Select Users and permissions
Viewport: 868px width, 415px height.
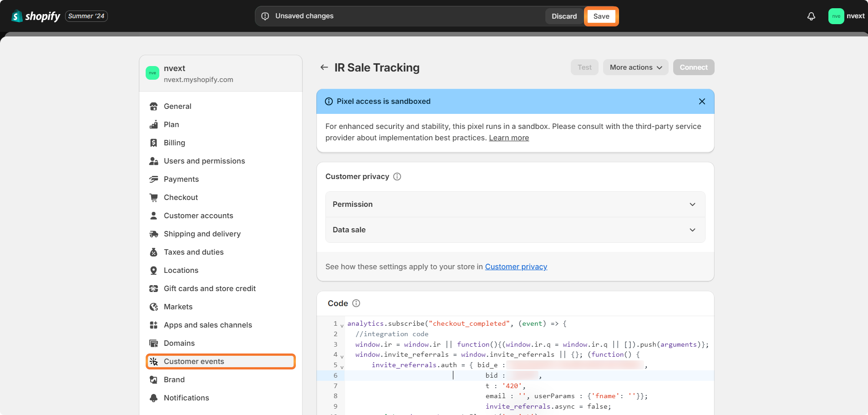coord(221,161)
